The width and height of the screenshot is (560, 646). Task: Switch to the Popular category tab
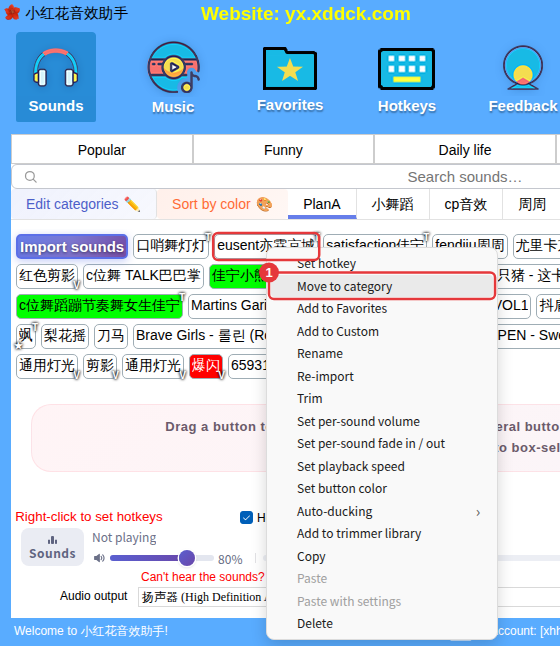point(102,150)
